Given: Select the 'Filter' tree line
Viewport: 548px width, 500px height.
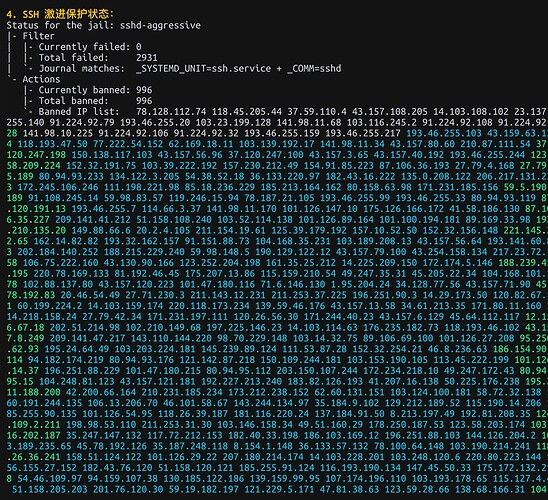Looking at the screenshot, I should pos(31,36).
